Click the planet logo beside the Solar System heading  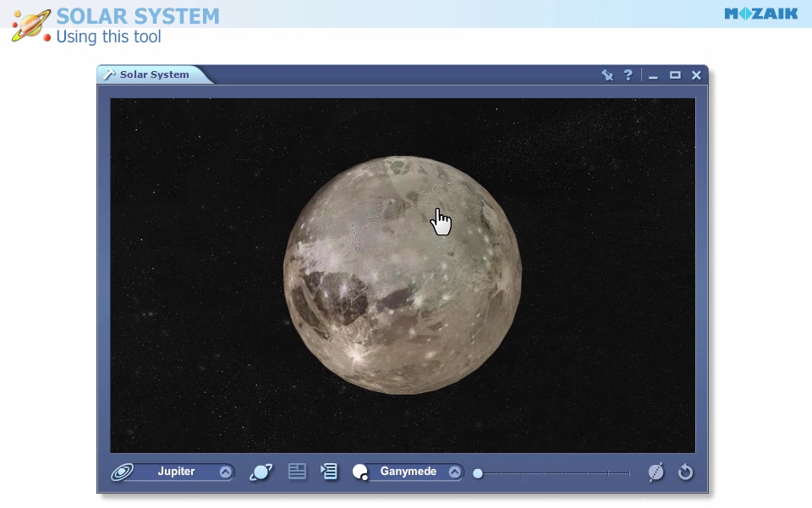coord(31,25)
